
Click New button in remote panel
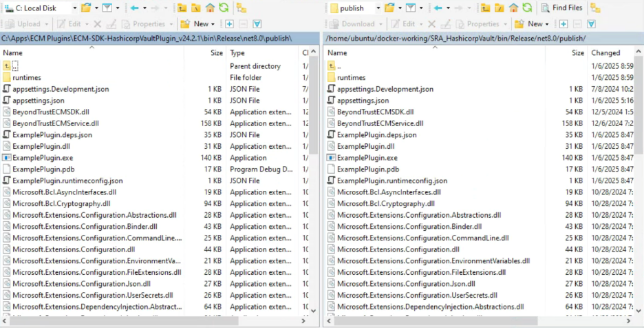[532, 24]
